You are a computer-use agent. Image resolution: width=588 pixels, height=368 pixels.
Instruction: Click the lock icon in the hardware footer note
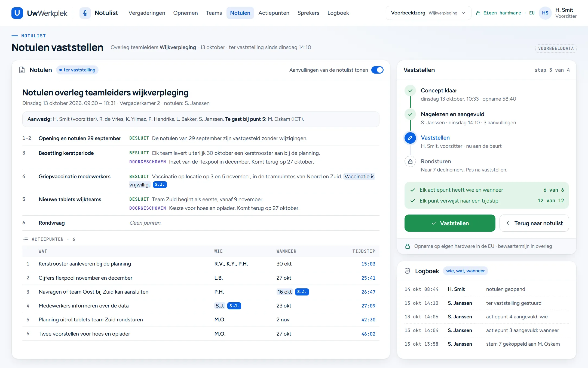[408, 246]
